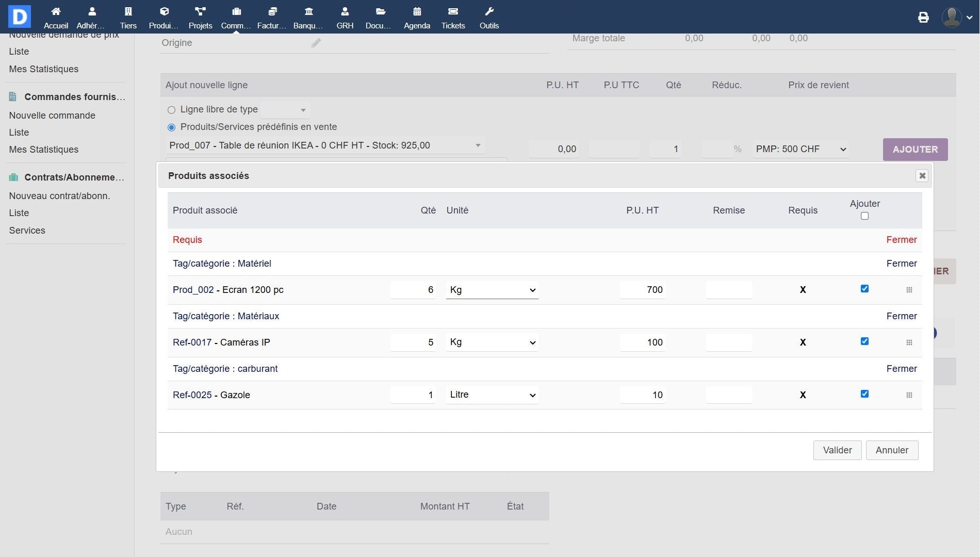The image size is (980, 557).
Task: Open the Outils wrench icon
Action: click(489, 11)
